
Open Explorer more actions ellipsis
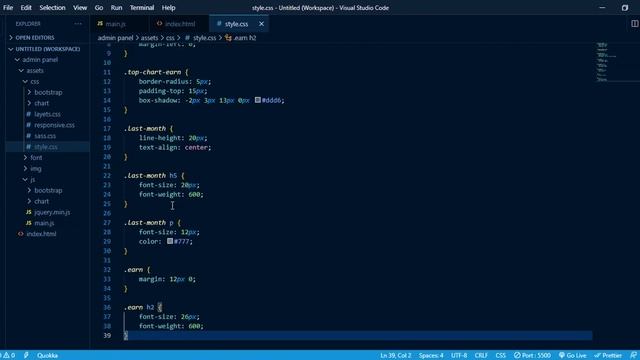pos(78,24)
